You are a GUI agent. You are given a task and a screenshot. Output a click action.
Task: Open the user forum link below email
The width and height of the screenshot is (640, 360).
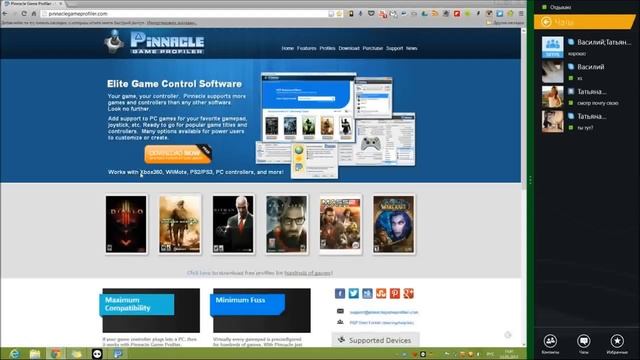click(x=381, y=322)
